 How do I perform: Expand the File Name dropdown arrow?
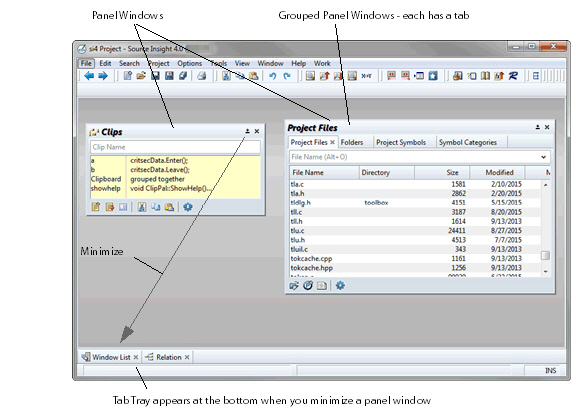click(x=544, y=157)
